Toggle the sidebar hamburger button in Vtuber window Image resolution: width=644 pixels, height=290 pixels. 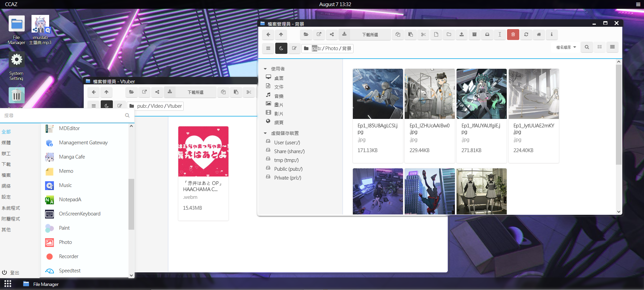coord(94,106)
